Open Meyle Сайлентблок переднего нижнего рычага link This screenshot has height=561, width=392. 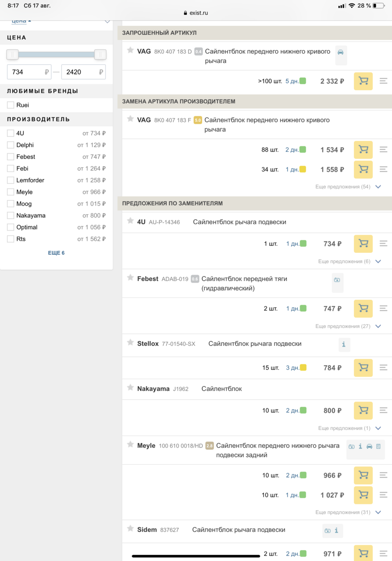(x=278, y=450)
